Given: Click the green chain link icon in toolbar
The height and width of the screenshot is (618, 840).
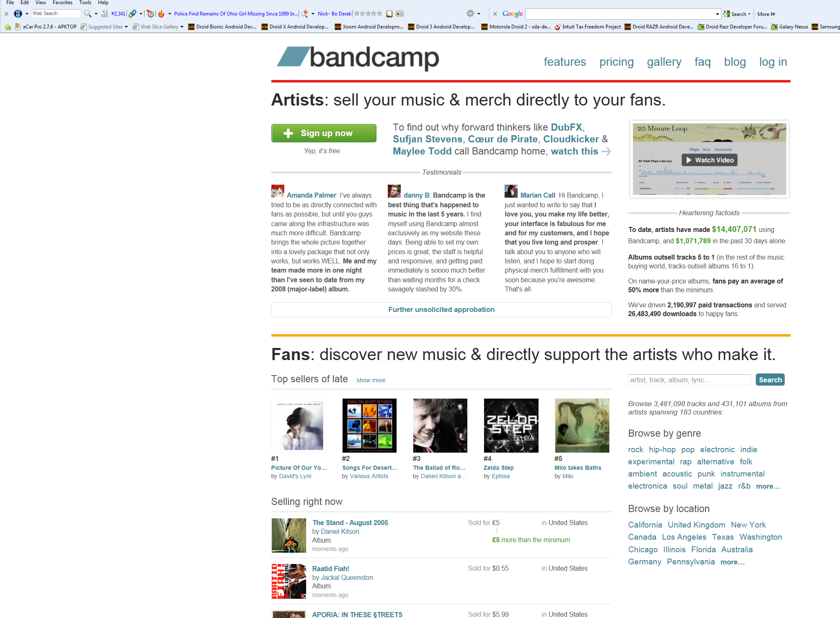Looking at the screenshot, I should pyautogui.click(x=132, y=14).
